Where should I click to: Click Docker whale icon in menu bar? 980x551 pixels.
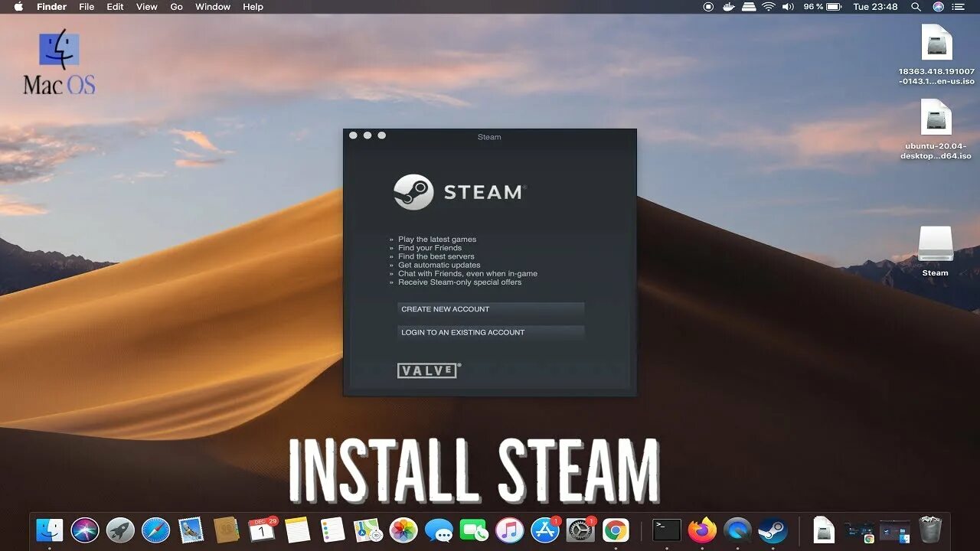tap(730, 7)
